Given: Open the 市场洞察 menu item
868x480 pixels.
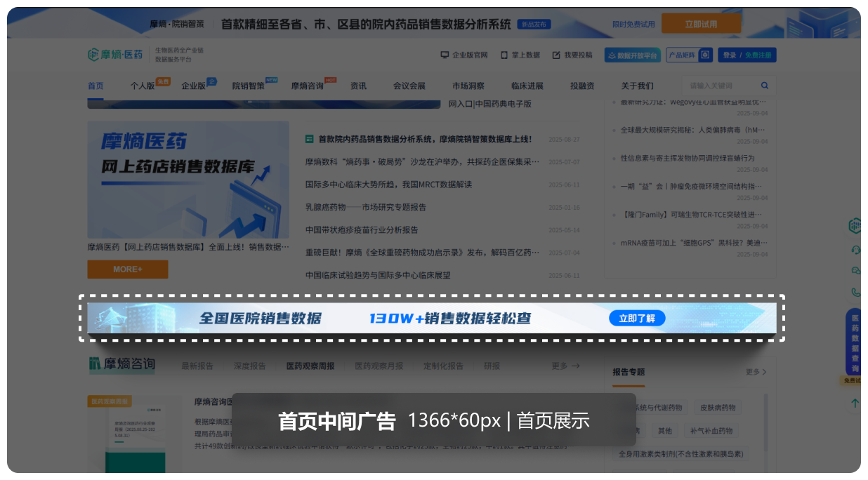Looking at the screenshot, I should (468, 86).
